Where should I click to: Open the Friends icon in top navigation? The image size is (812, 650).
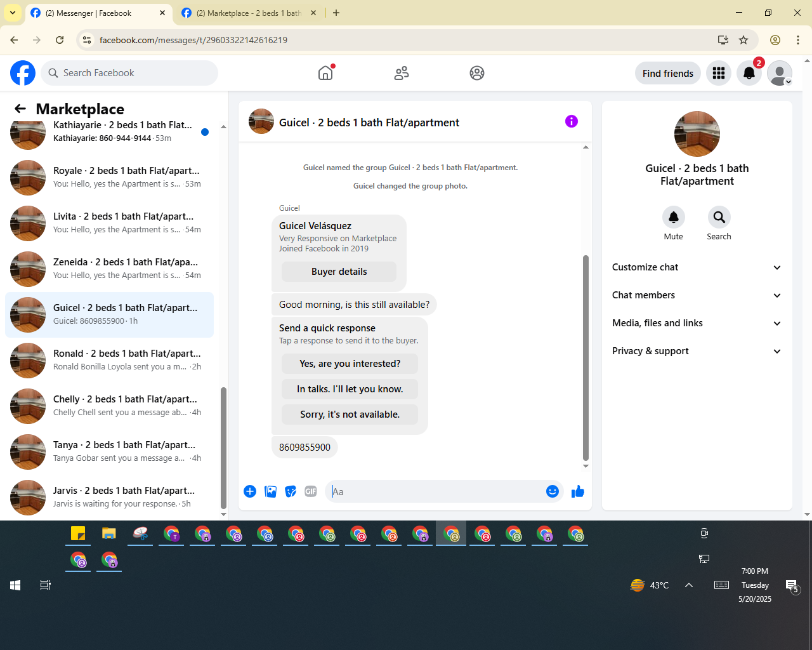[x=402, y=73]
